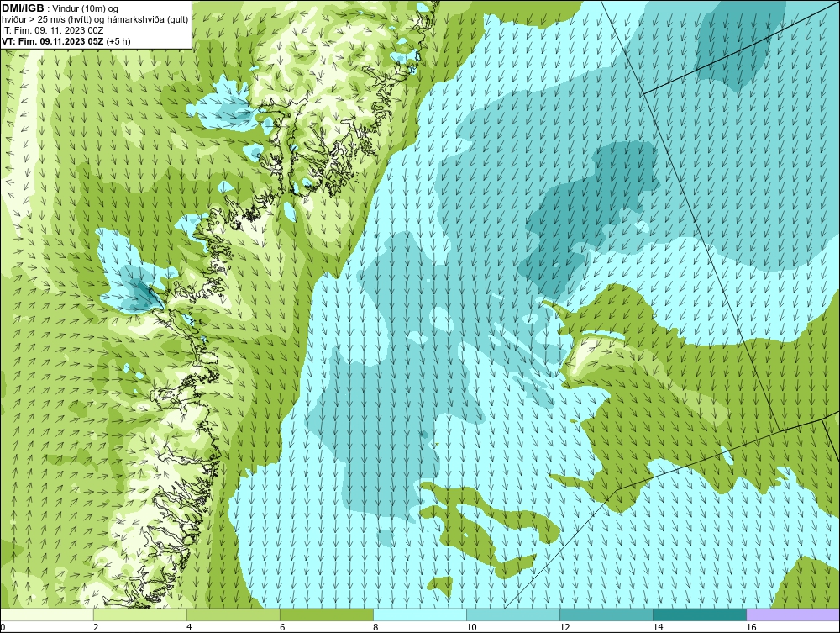Click the 6–8 m/s olive green swatch
The width and height of the screenshot is (840, 633).
coord(327,615)
